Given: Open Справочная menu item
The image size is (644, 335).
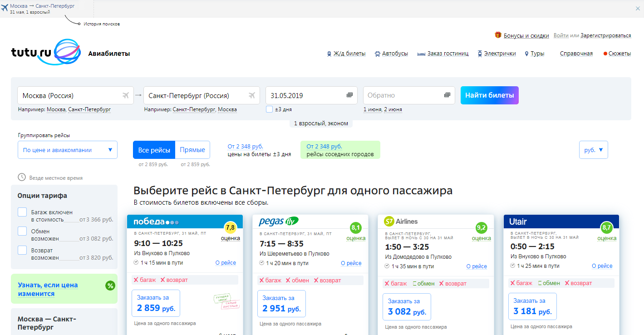Looking at the screenshot, I should coord(576,54).
